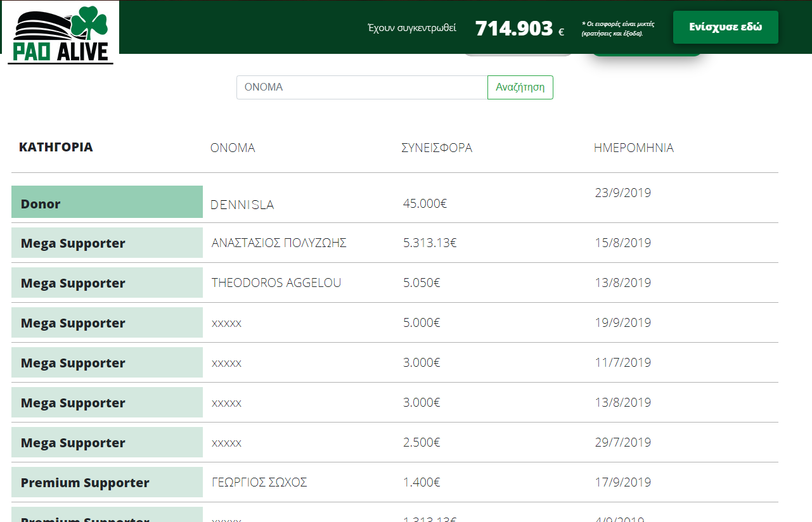Click the 2.500€ contribution
This screenshot has width=812, height=522.
[422, 442]
